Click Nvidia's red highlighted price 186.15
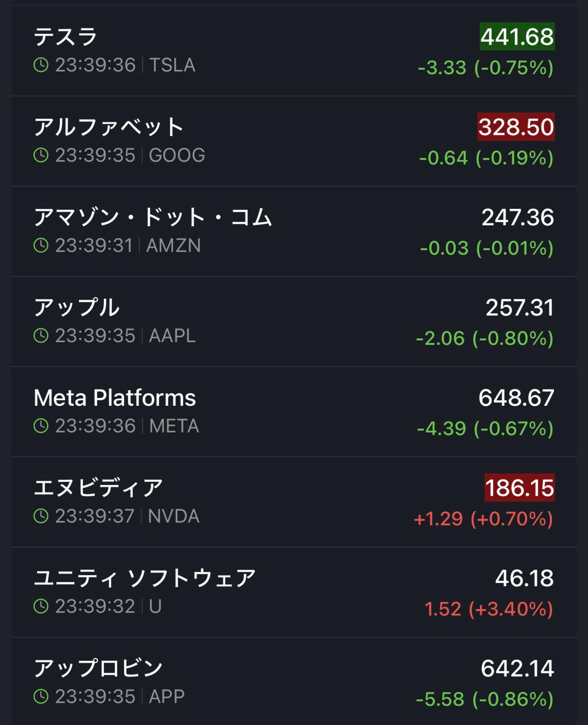This screenshot has width=588, height=725. (x=519, y=488)
